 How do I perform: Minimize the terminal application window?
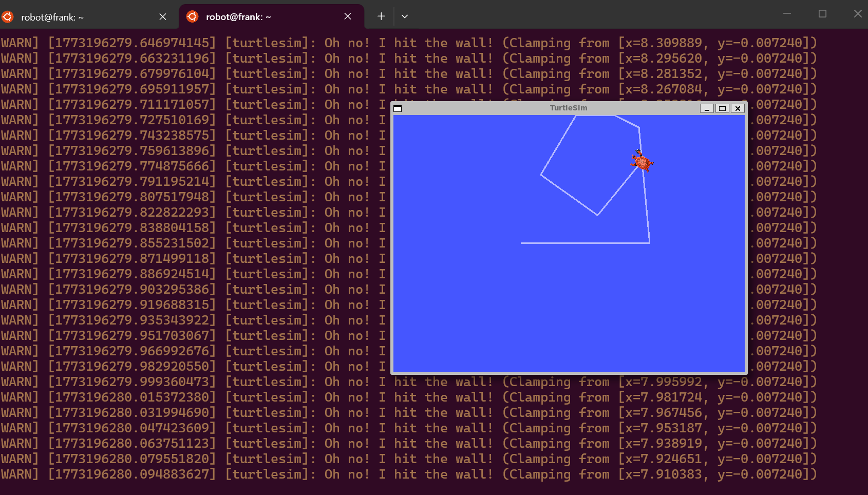(x=787, y=14)
